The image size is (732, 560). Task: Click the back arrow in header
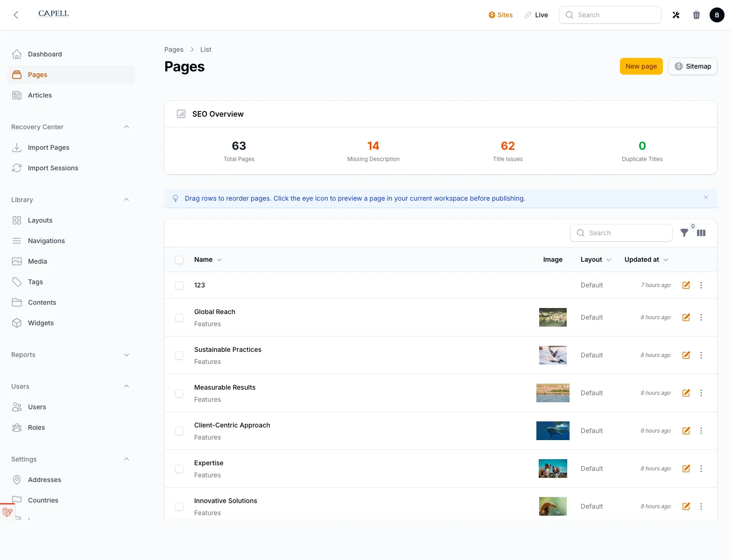pyautogui.click(x=16, y=15)
